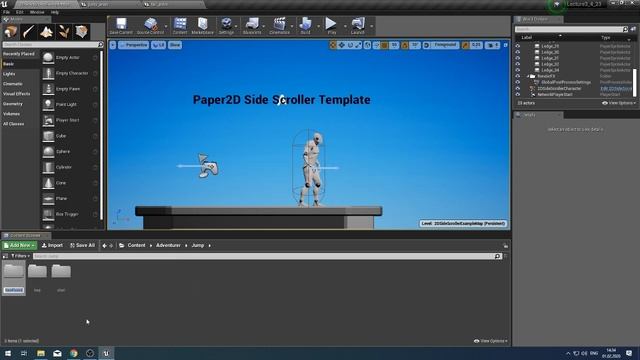Viewport: 640px width, 360px height.
Task: Open Filters dropdown in Content Browser
Action: (20, 256)
